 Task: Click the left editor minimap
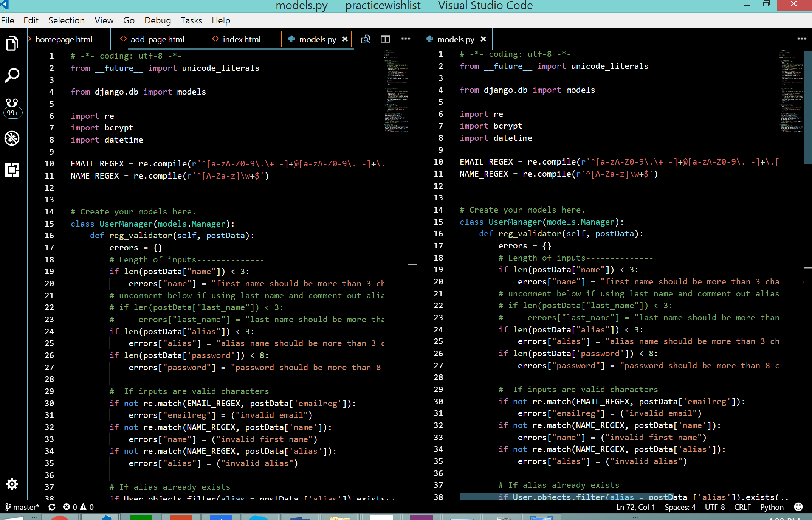pos(396,91)
